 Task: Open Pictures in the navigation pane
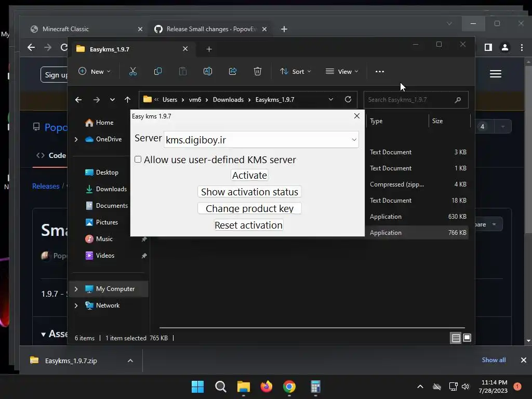101,222
